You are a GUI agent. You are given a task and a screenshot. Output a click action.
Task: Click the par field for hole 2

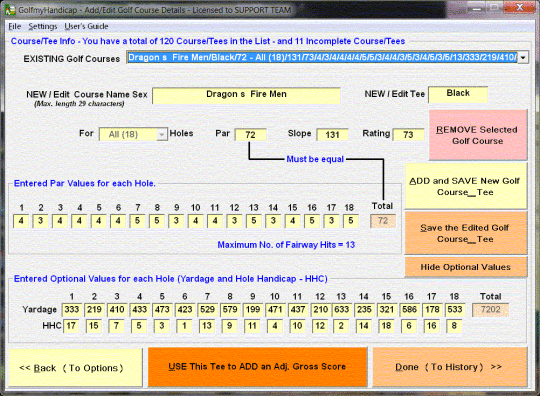point(40,221)
